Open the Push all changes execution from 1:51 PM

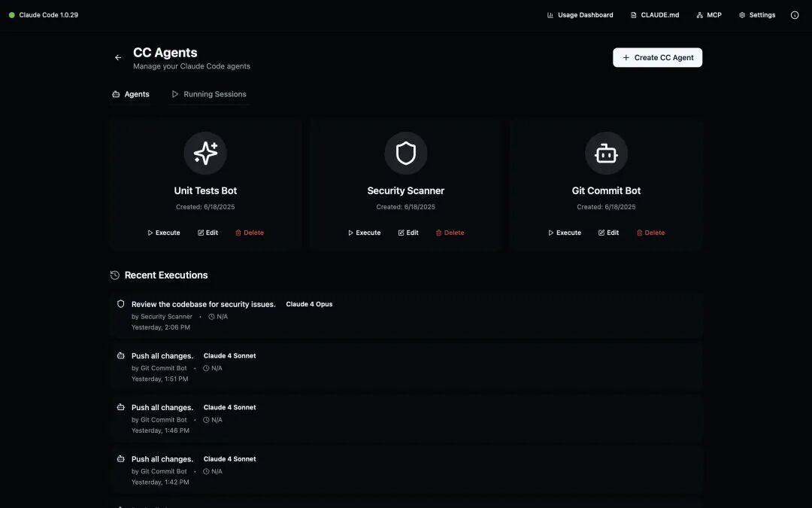[163, 355]
